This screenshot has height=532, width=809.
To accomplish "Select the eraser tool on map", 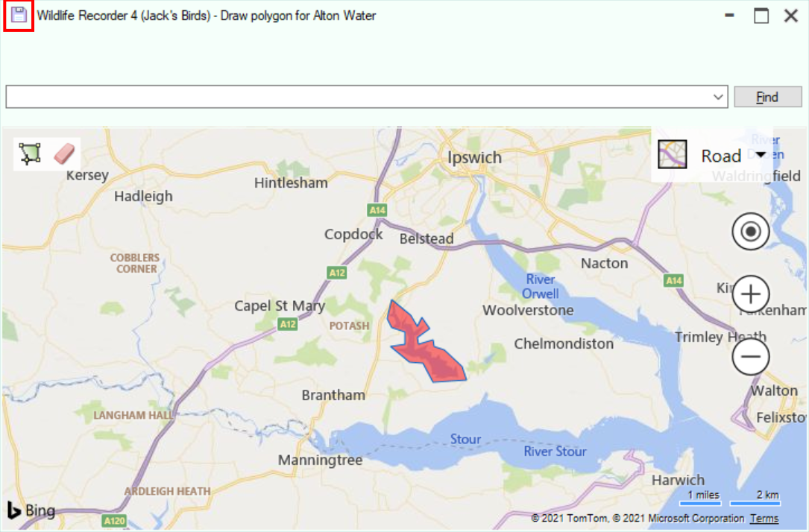I will (64, 153).
